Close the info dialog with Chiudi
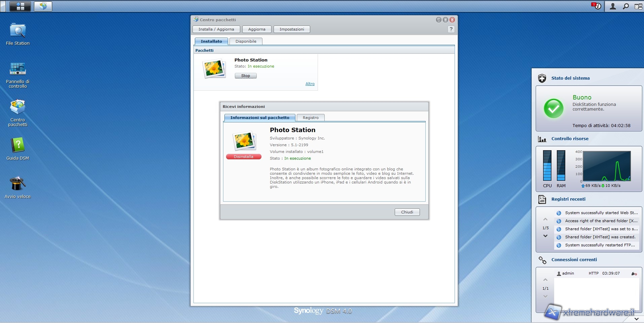This screenshot has height=323, width=644. pyautogui.click(x=407, y=212)
